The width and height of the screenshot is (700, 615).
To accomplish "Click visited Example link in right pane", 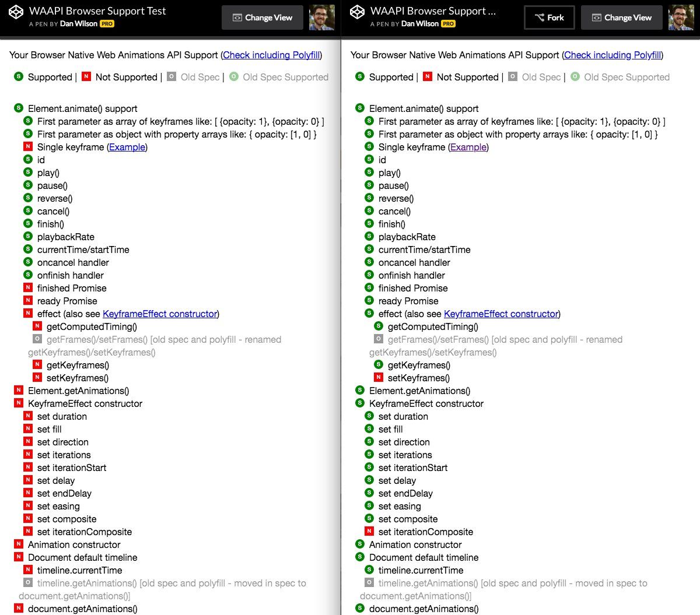I will (468, 147).
